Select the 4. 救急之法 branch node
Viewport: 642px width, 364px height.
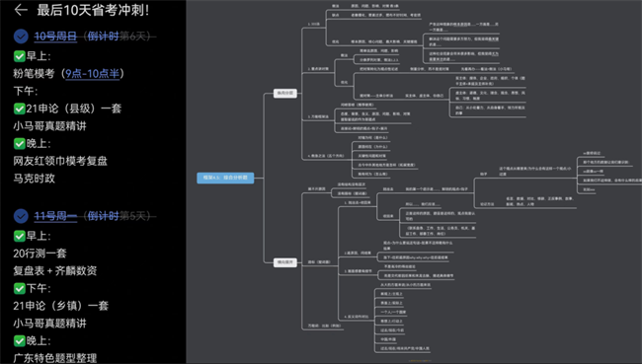click(326, 156)
